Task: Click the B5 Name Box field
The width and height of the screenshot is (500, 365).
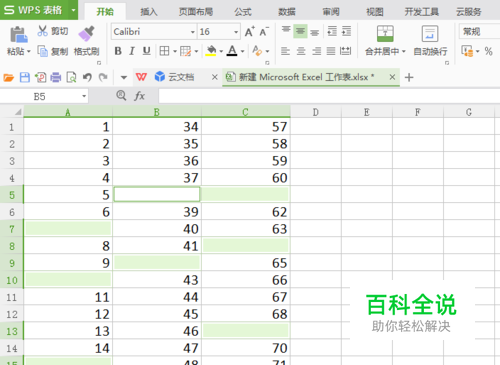Action: (39, 97)
